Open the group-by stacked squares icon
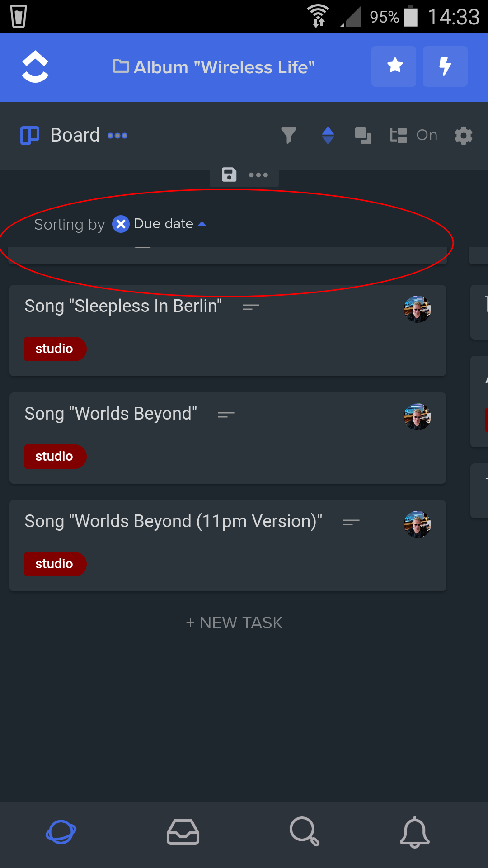488x868 pixels. 363,135
